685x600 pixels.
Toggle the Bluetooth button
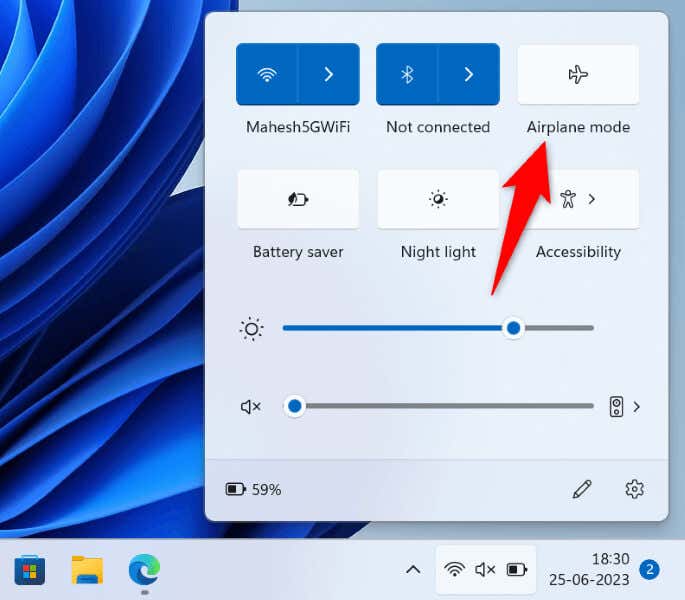pos(407,74)
